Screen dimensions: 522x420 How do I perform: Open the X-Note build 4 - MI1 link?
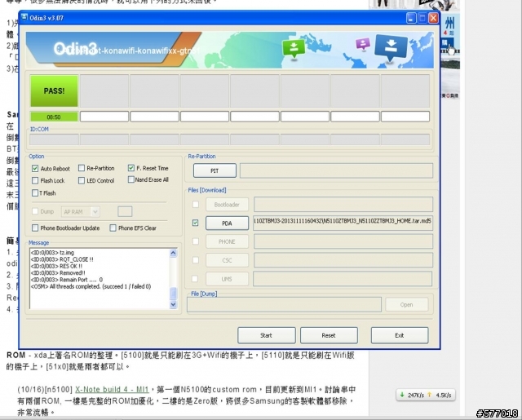112,389
